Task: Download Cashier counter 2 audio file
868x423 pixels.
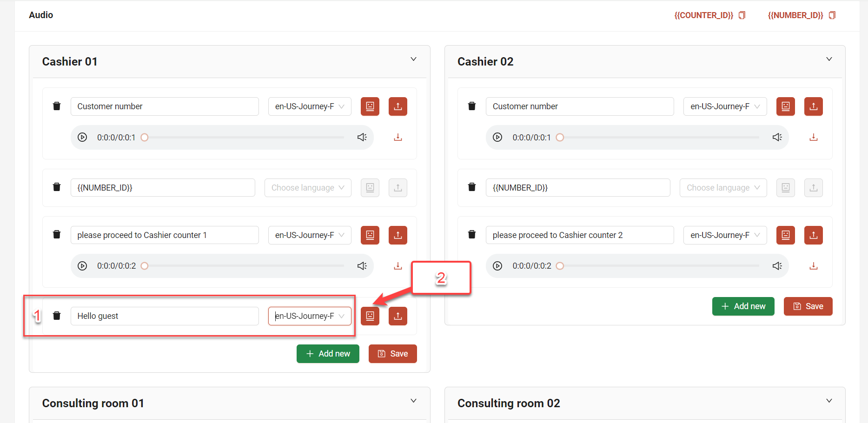Action: tap(814, 266)
